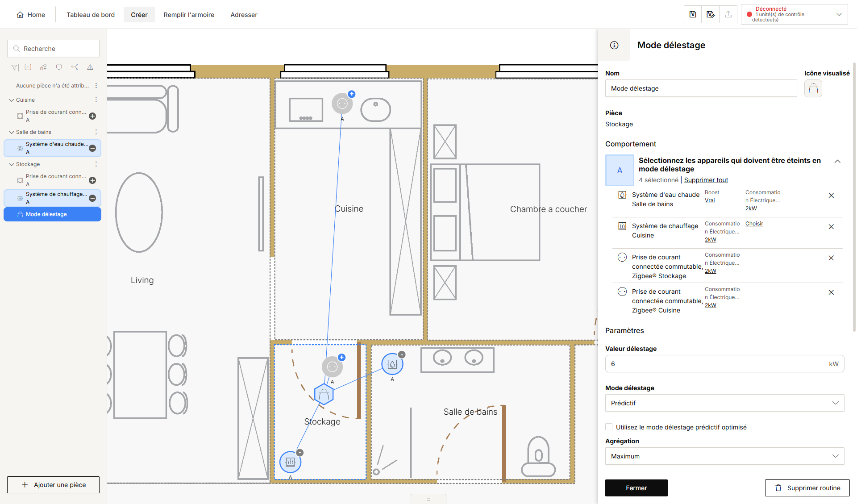The width and height of the screenshot is (857, 504).
Task: Click the Fermer button
Action: click(636, 488)
